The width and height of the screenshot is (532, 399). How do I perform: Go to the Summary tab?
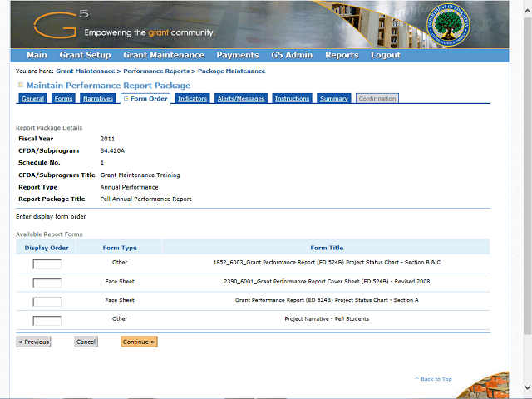[x=334, y=99]
